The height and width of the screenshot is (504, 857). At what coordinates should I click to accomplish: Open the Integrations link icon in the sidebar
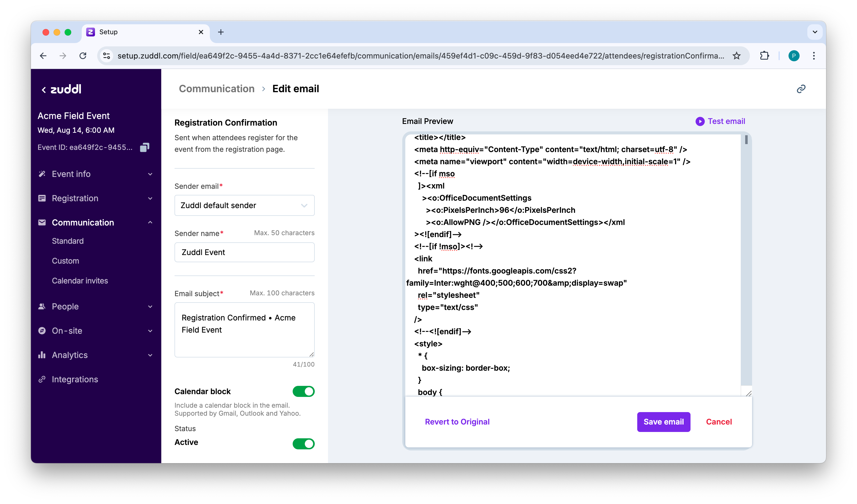pyautogui.click(x=42, y=379)
